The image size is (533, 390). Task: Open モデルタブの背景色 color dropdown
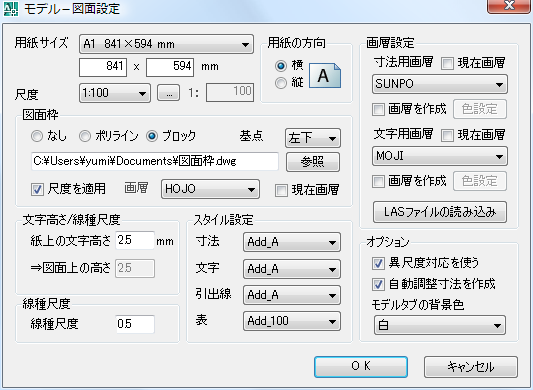(x=440, y=325)
